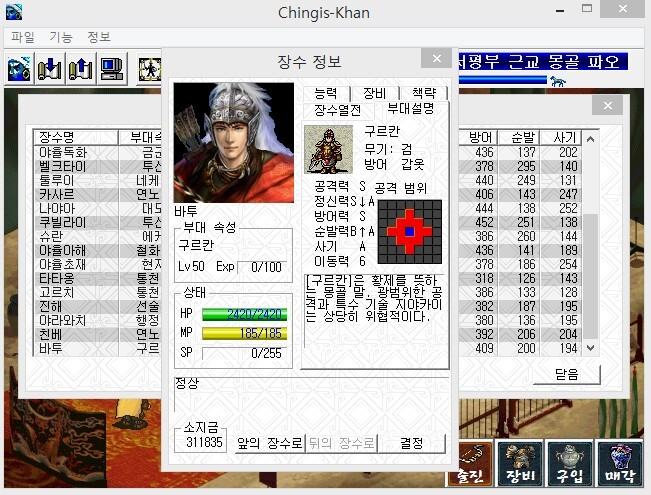The width and height of the screenshot is (651, 495).
Task: Select the 부대설명 tab
Action: coord(411,109)
